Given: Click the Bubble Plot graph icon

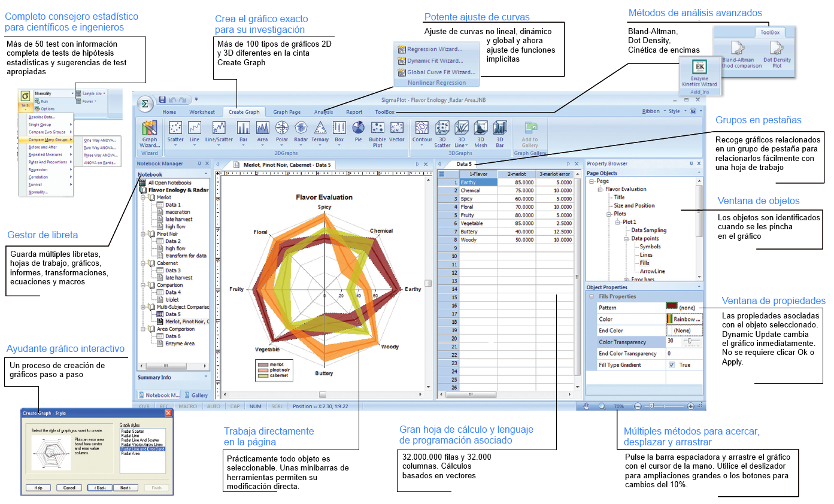Looking at the screenshot, I should 377,128.
